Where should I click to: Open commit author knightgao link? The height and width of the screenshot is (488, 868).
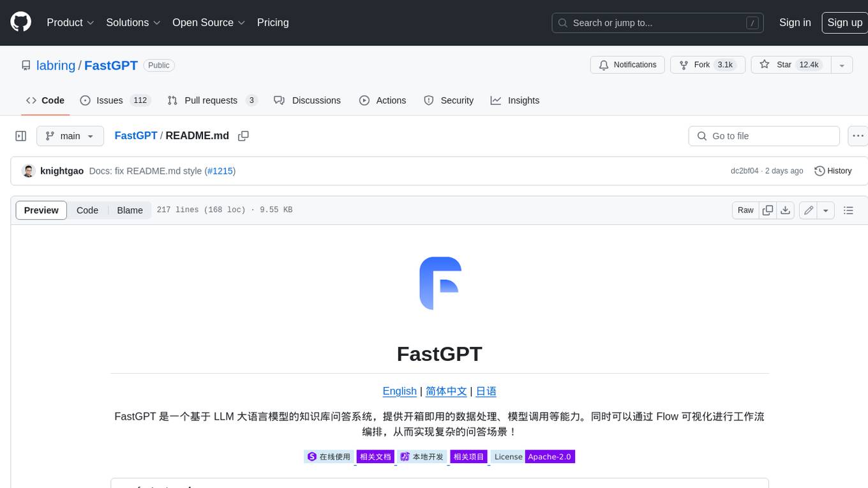(62, 171)
